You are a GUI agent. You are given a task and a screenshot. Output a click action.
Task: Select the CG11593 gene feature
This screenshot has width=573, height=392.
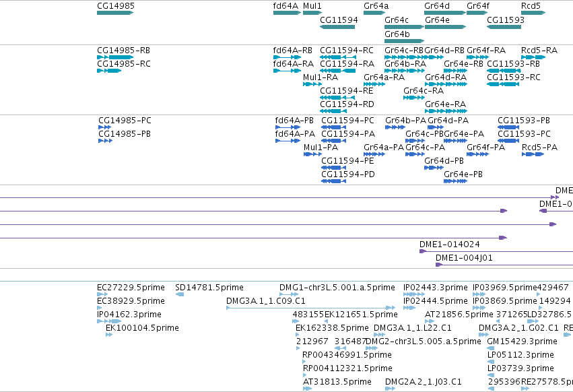(x=504, y=27)
